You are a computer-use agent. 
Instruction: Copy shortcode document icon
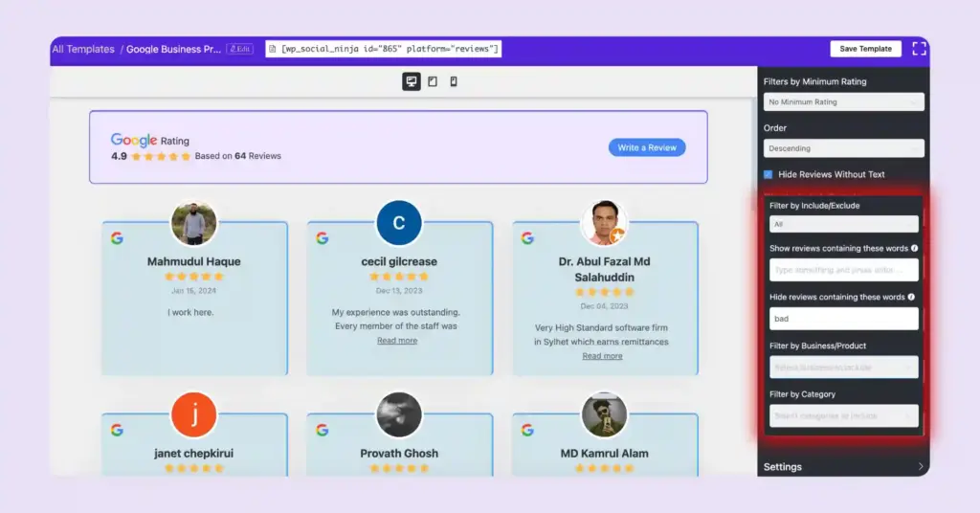coord(273,49)
